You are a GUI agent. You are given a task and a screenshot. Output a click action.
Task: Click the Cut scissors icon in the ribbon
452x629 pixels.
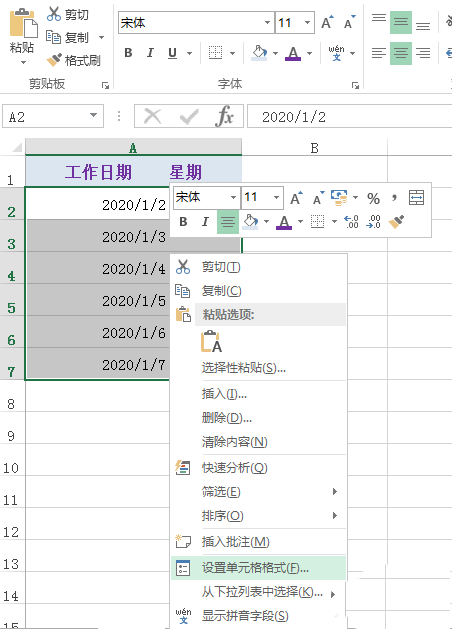coord(54,14)
